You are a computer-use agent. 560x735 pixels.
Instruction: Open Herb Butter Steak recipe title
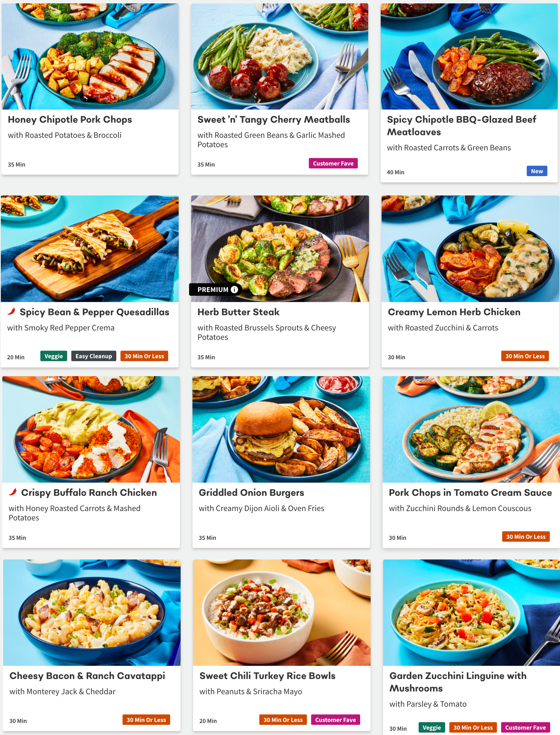tap(238, 312)
